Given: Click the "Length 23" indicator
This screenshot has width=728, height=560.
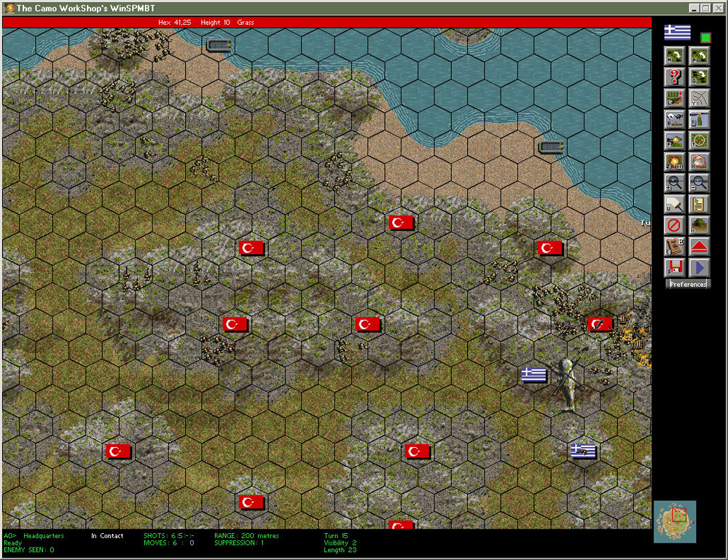Looking at the screenshot, I should 340,550.
